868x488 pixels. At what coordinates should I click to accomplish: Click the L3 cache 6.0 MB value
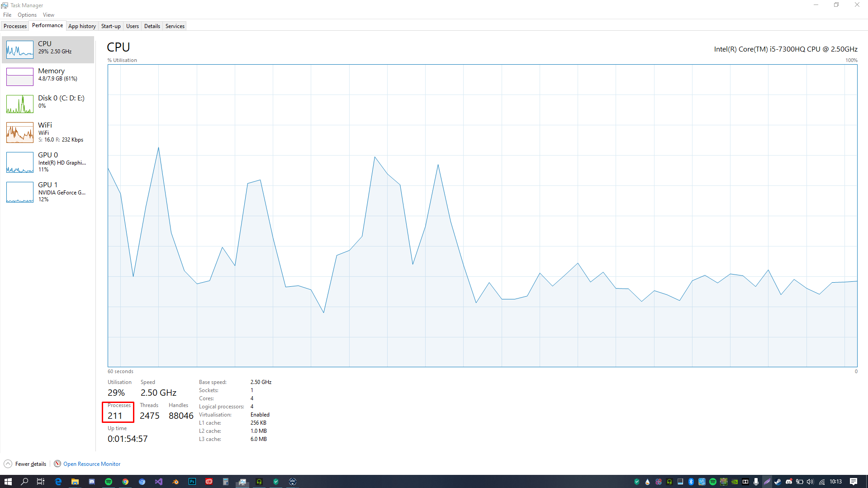click(x=259, y=439)
